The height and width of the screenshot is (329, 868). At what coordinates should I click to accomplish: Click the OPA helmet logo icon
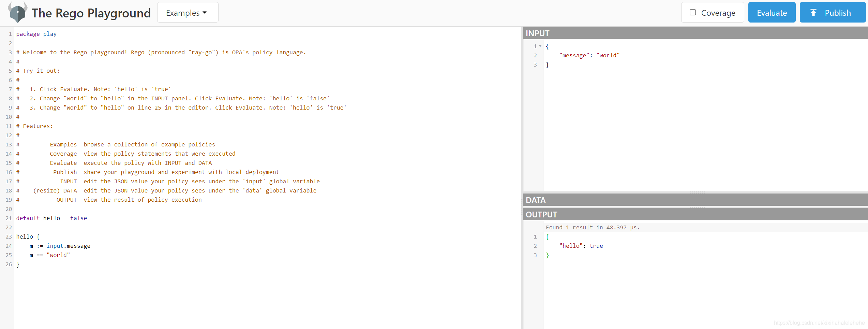click(x=18, y=12)
